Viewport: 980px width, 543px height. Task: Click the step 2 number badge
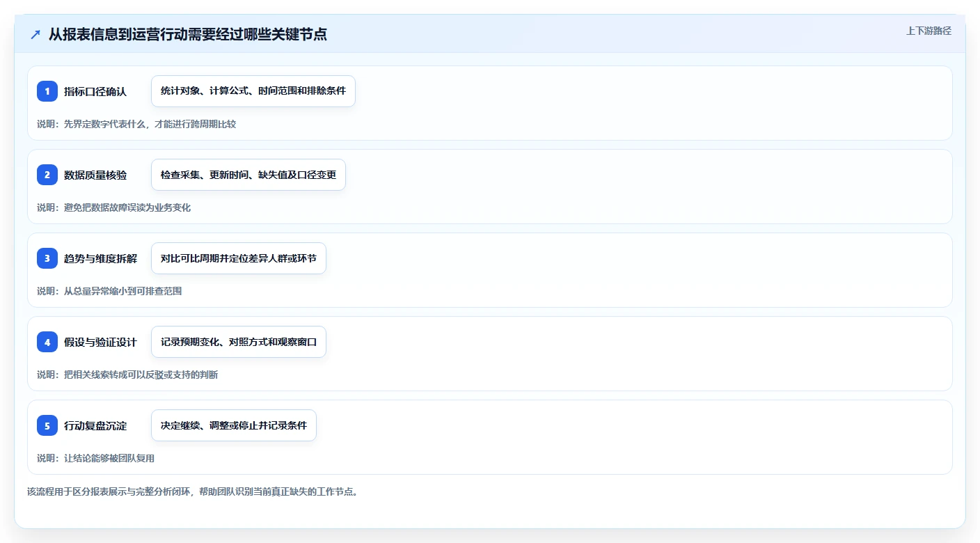tap(47, 175)
